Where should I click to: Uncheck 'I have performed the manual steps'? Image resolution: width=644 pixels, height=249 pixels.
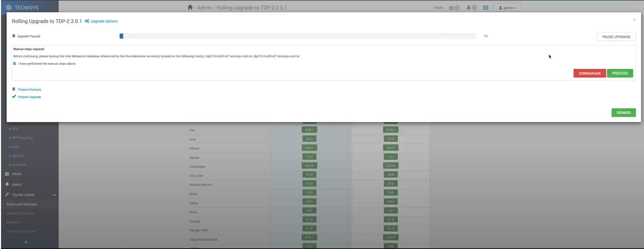click(x=15, y=64)
